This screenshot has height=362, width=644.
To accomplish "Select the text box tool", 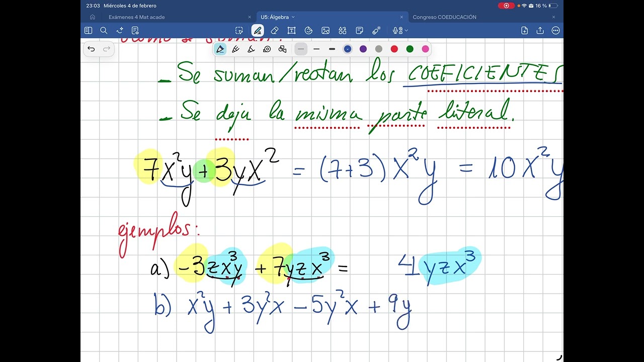I will pos(291,31).
